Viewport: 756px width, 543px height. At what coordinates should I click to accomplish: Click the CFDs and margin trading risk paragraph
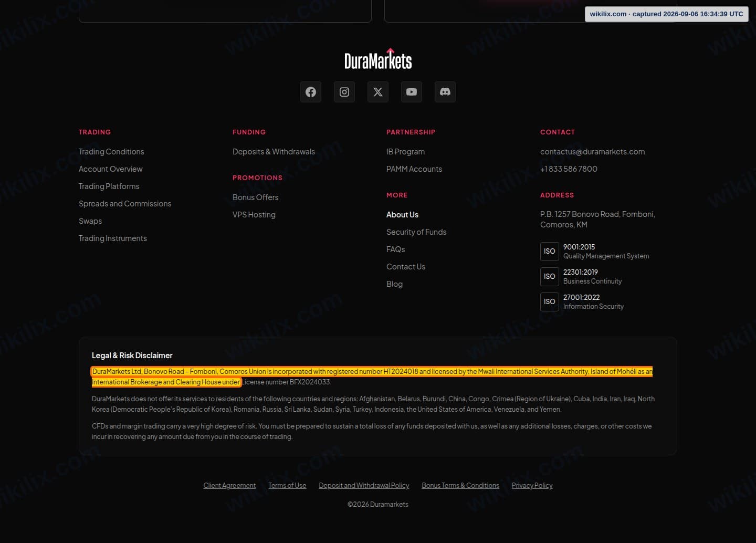click(372, 432)
